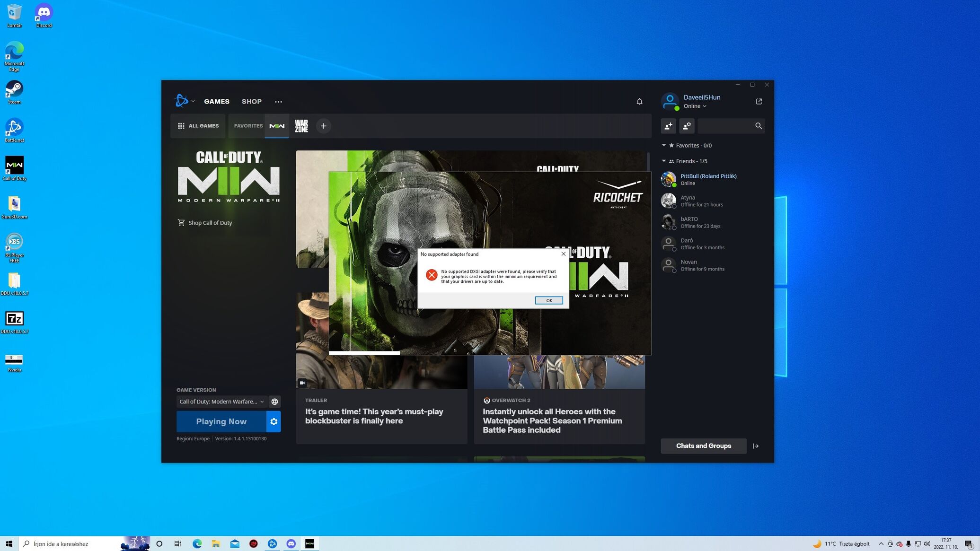
Task: Open Task View on taskbar
Action: 177,543
